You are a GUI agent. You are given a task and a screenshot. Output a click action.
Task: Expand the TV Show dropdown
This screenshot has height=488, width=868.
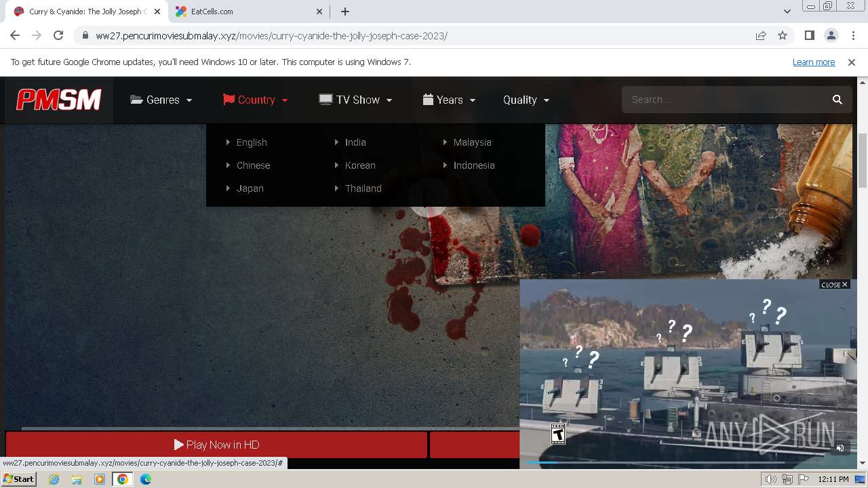click(x=356, y=100)
